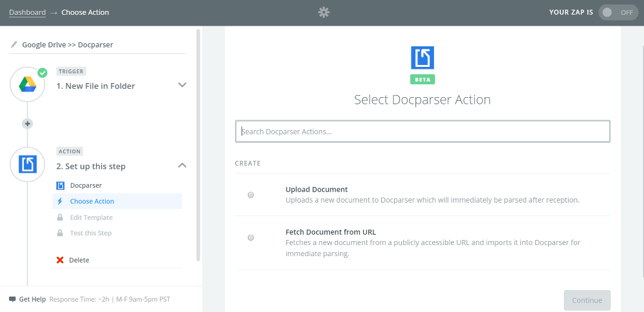The height and width of the screenshot is (312, 644).
Task: Click the Zapier loading asterisk logo
Action: (324, 12)
